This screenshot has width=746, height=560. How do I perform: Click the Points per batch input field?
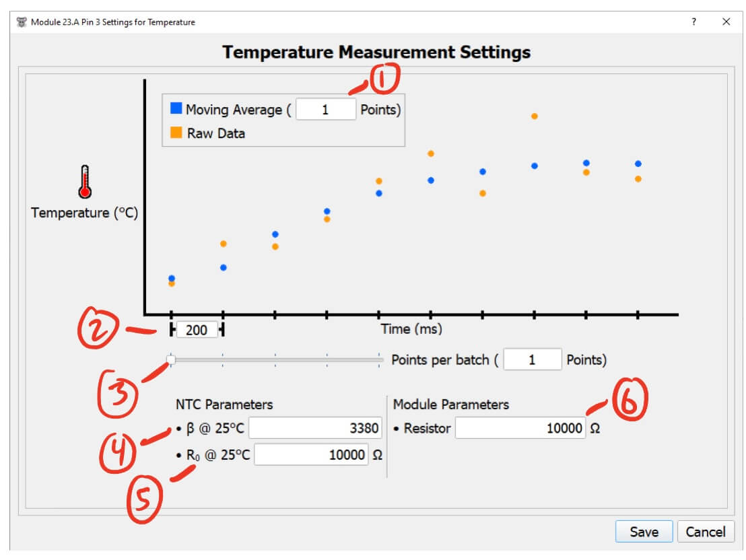tap(532, 359)
